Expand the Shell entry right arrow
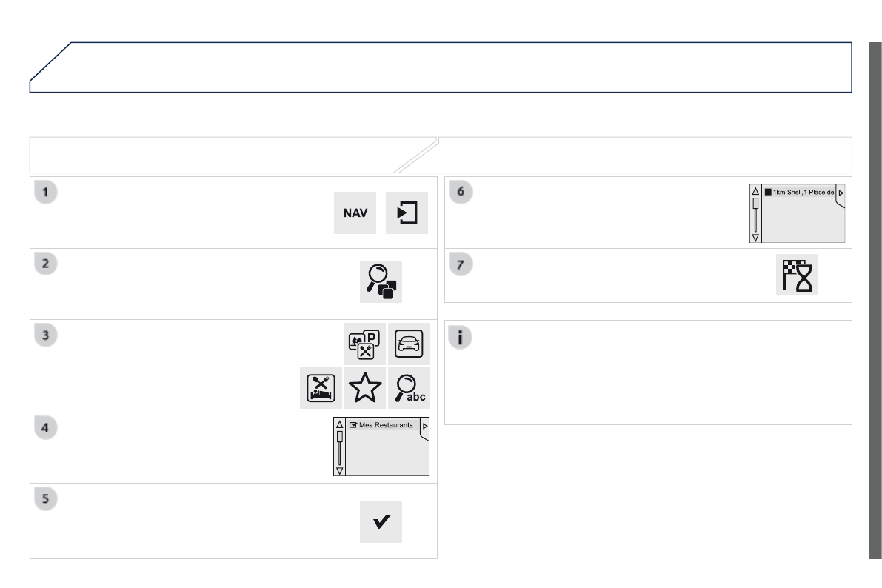 (841, 193)
